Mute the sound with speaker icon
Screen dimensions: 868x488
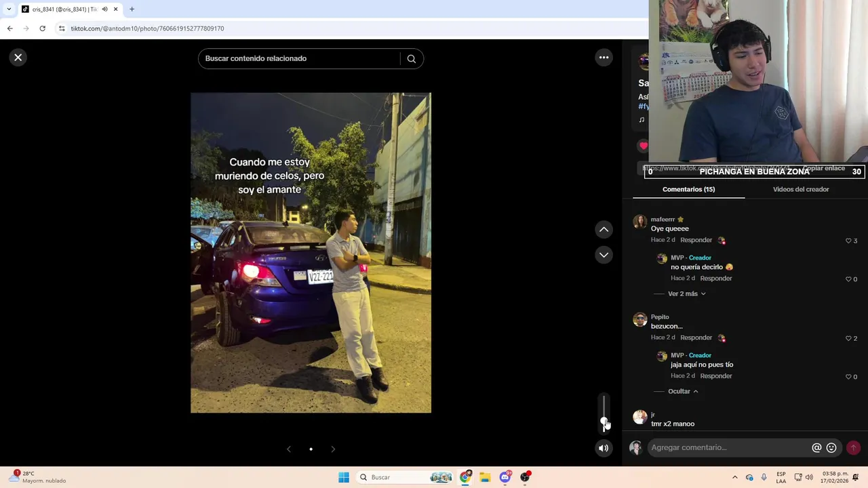point(604,448)
